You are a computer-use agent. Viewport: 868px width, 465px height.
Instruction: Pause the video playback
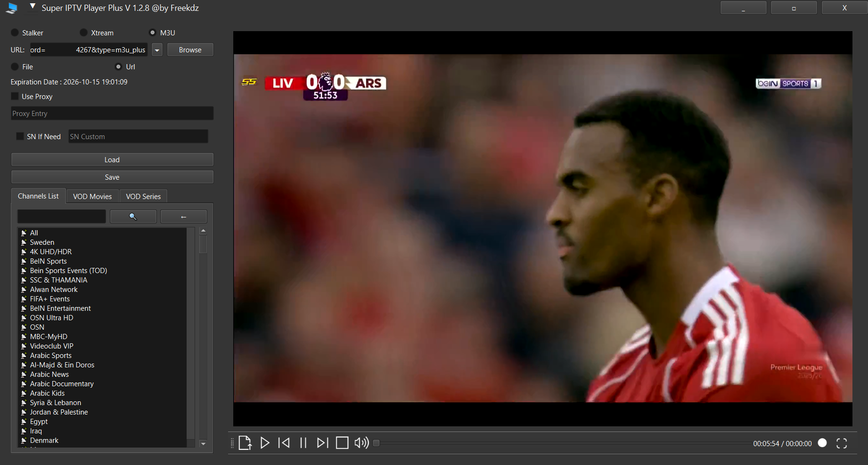tap(303, 443)
